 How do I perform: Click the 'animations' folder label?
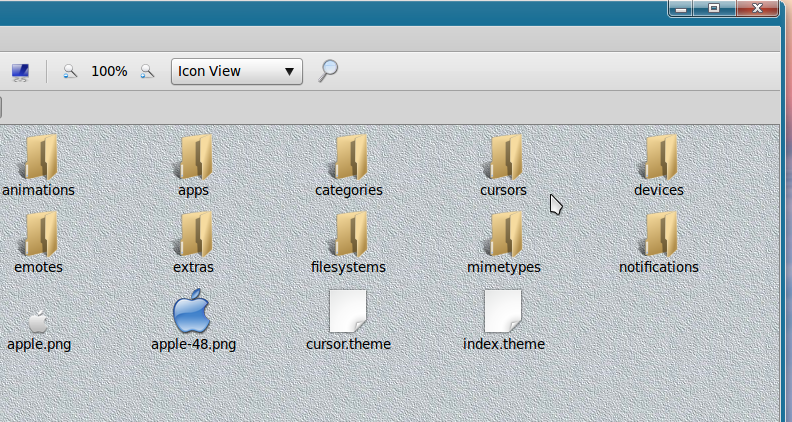38,190
